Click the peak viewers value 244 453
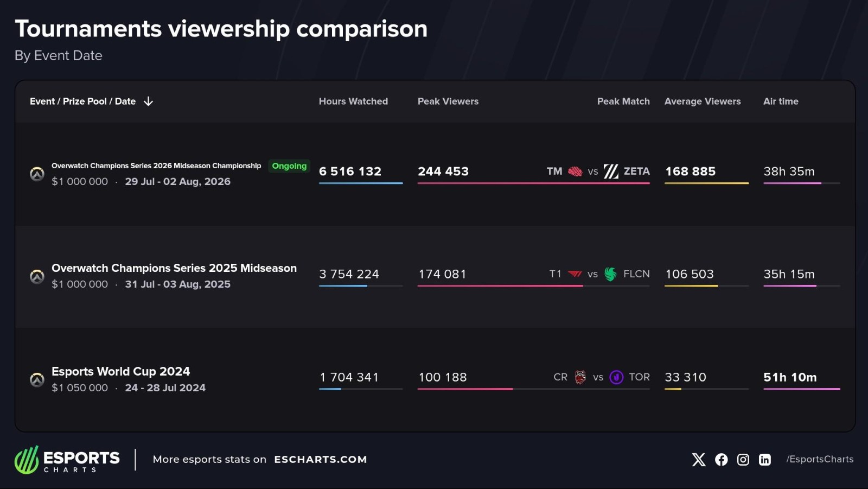The image size is (868, 489). tap(443, 172)
